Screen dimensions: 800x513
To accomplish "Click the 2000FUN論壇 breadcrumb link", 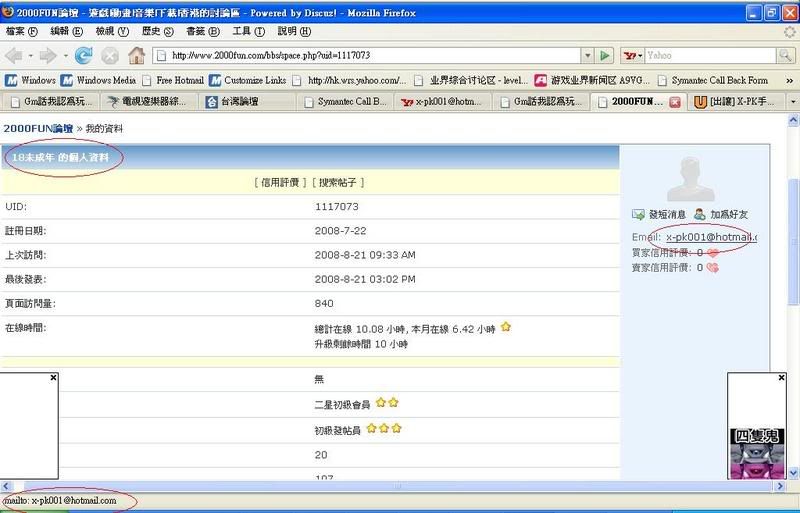I will (38, 129).
